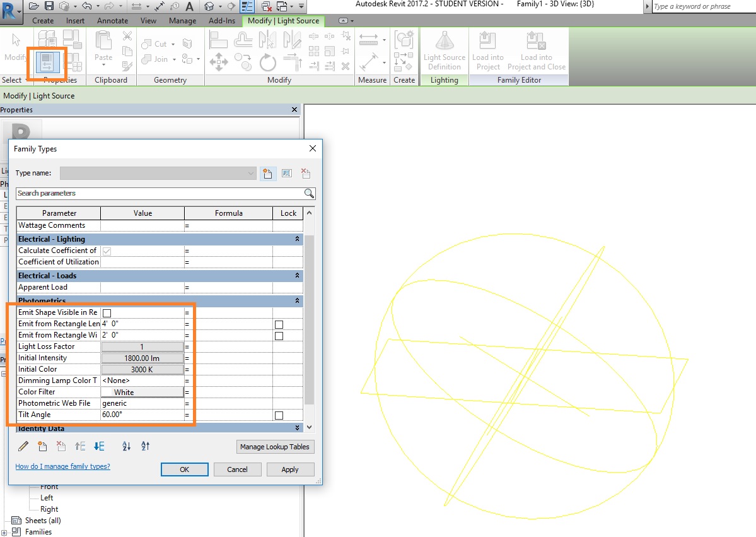Click the Initial Color 3000 K value button
The height and width of the screenshot is (537, 756).
pyautogui.click(x=142, y=370)
